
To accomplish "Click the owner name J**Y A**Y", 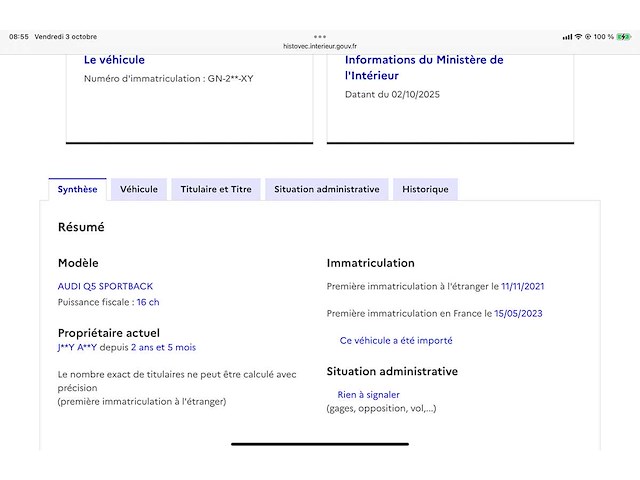I will [x=77, y=347].
